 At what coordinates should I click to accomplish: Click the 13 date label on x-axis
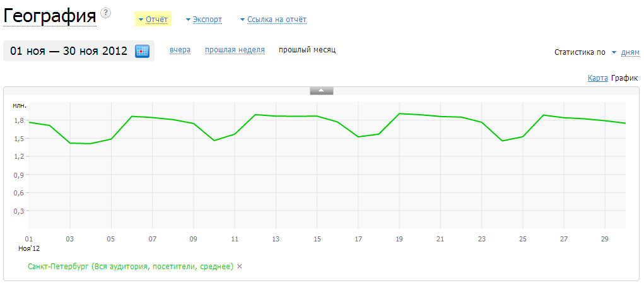[x=276, y=239]
